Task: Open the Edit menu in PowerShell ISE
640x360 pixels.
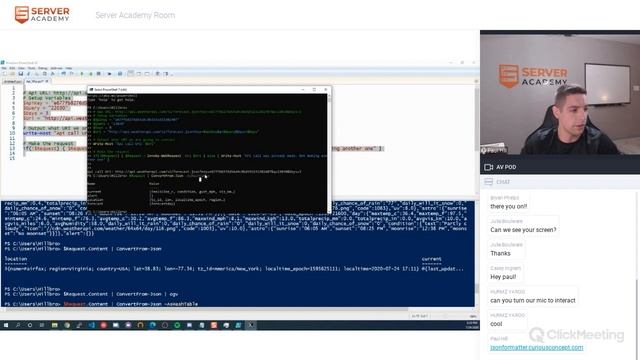Action: (12, 68)
